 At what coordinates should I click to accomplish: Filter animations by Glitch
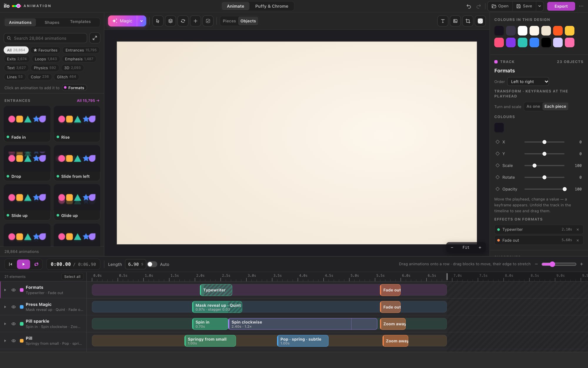tap(66, 77)
